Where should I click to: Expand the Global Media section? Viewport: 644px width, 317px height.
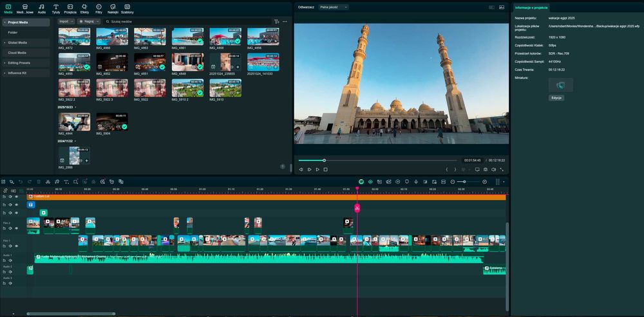5,42
